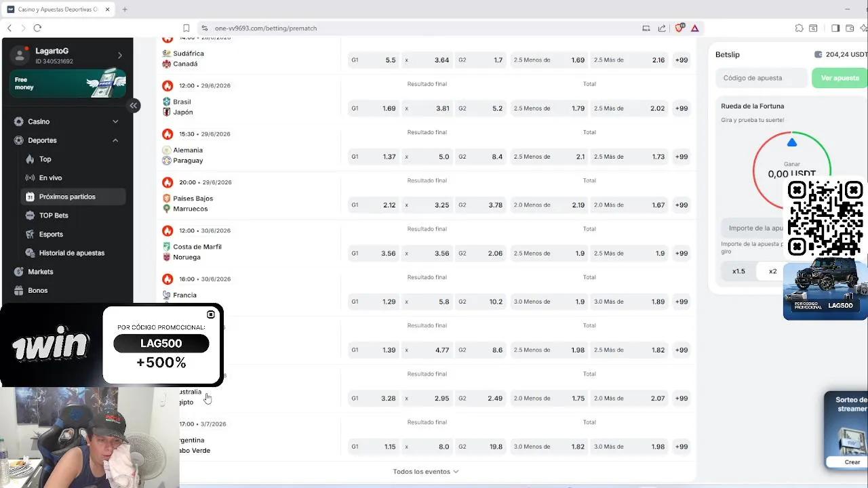Select the TOP Bets icon
868x488 pixels.
point(30,216)
